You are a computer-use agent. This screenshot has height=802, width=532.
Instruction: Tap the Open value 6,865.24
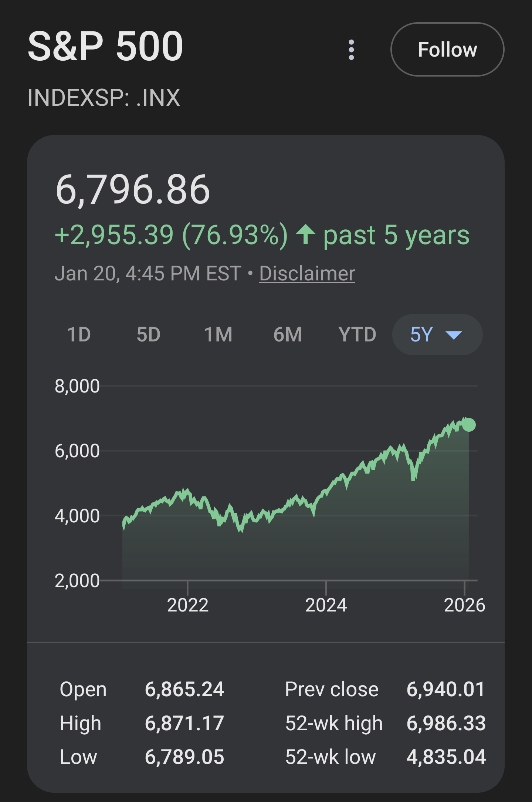[184, 689]
